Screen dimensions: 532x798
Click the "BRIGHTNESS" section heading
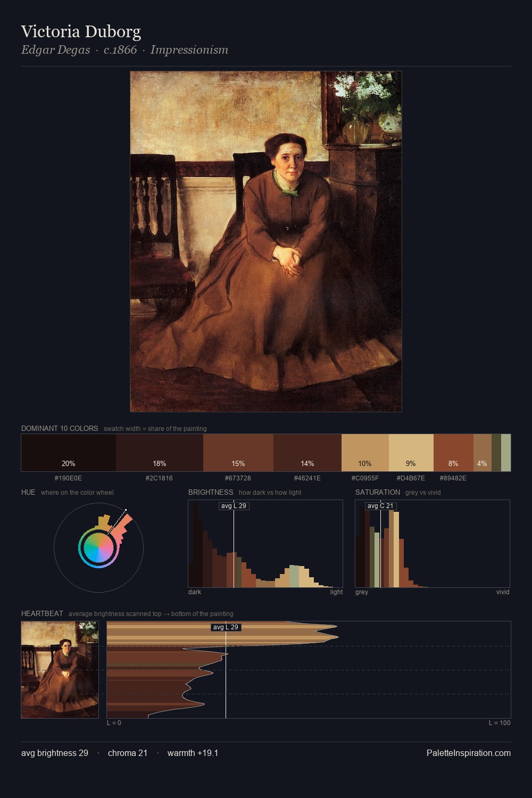coord(211,492)
